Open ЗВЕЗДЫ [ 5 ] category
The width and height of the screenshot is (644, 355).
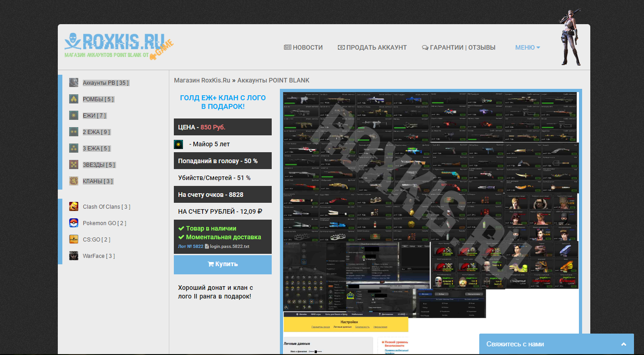click(x=99, y=165)
